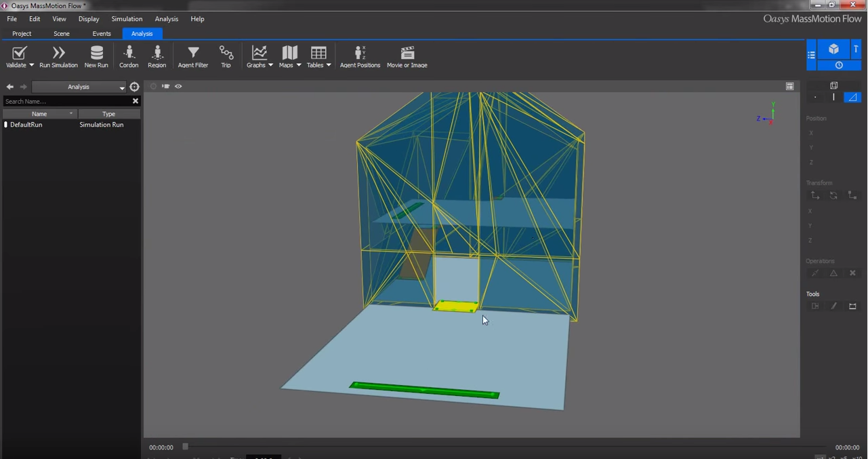Viewport: 868px width, 459px height.
Task: Toggle the camera view icon above viewport
Action: click(x=166, y=86)
